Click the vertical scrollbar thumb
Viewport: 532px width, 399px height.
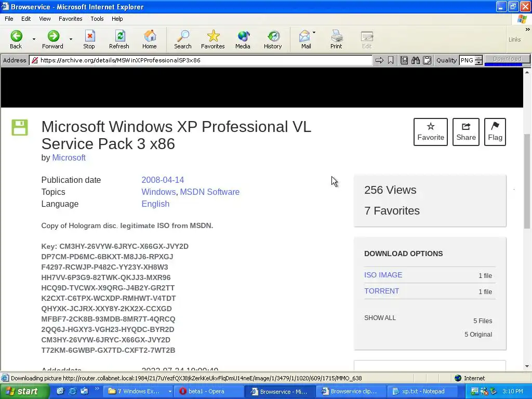pos(527,181)
